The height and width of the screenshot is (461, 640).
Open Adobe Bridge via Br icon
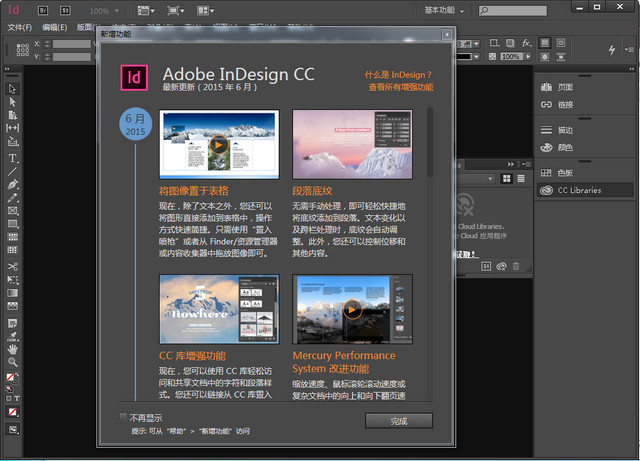43,11
